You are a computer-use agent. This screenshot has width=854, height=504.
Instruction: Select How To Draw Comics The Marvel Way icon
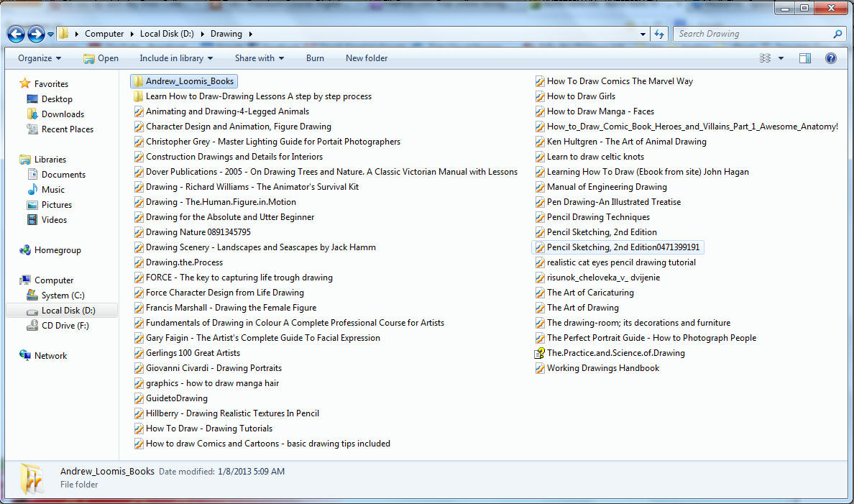point(540,81)
